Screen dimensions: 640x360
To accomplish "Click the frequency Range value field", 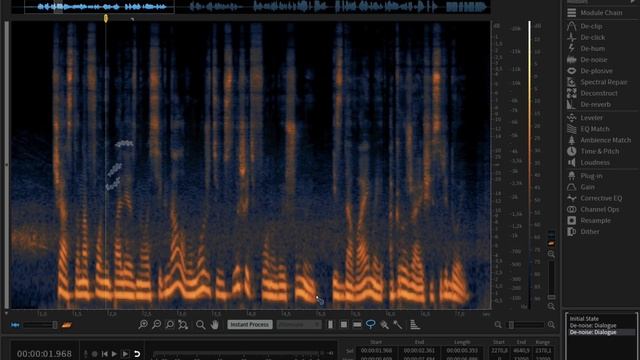I will pyautogui.click(x=543, y=351).
